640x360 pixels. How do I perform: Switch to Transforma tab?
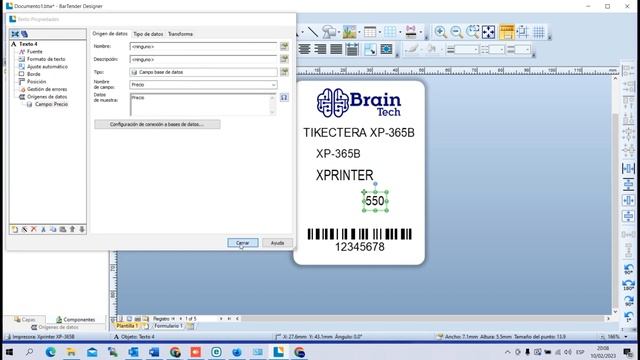[180, 34]
